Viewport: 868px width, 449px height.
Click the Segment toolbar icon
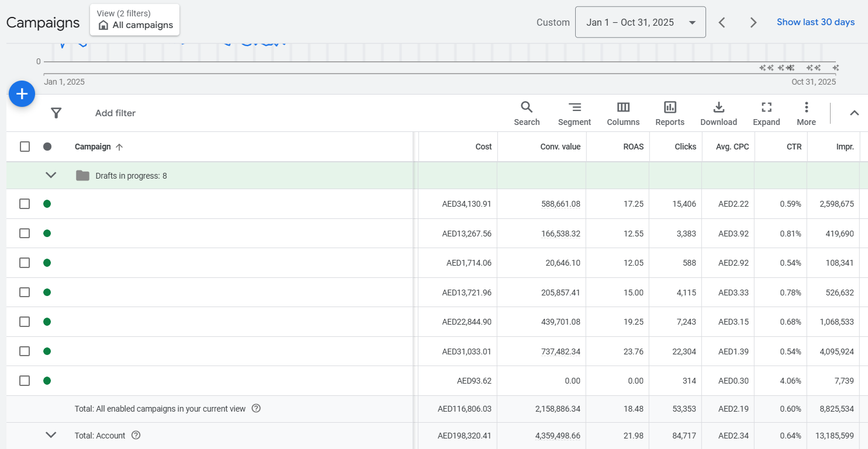tap(574, 113)
